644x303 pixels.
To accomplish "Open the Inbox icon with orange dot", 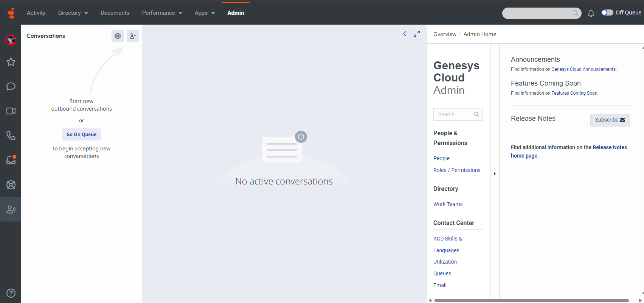I will click(11, 160).
